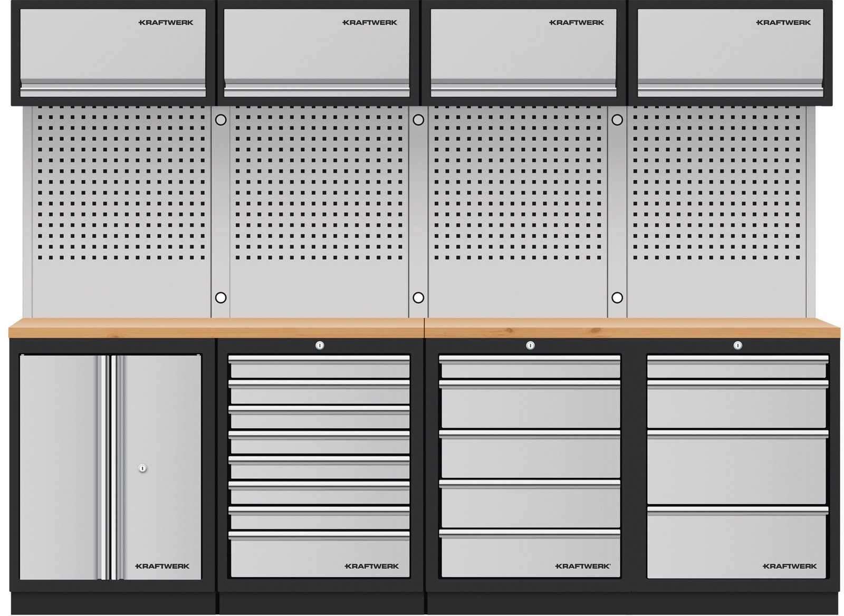Viewport: 844px width, 616px height.
Task: Click the upper round hole between first two pegboards
Action: pyautogui.click(x=220, y=120)
